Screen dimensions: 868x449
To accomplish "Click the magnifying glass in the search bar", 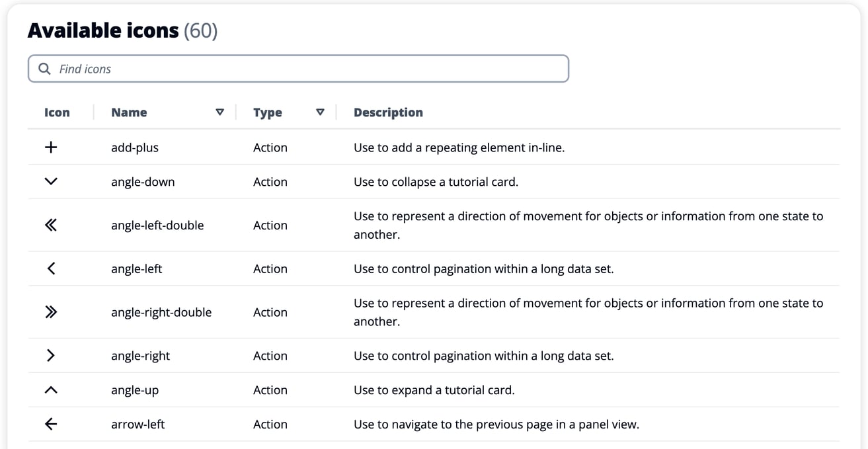I will [x=44, y=68].
